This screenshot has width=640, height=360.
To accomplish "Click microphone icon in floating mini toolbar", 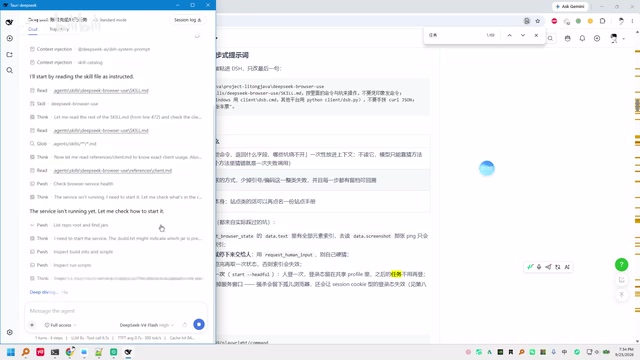I will (x=539, y=267).
